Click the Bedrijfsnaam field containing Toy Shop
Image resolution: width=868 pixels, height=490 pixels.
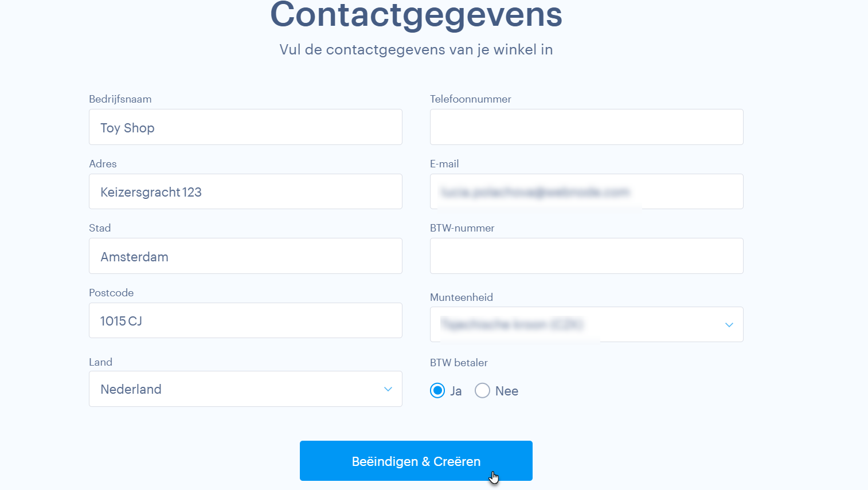click(x=245, y=127)
